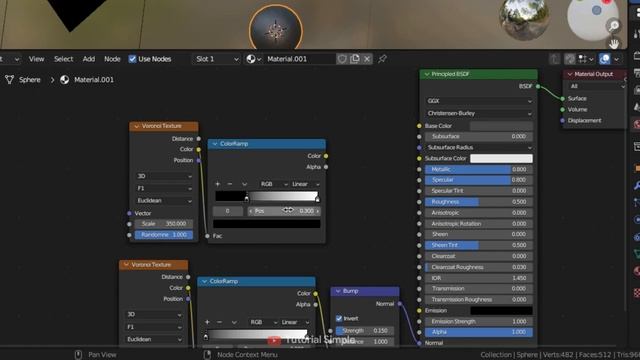
Task: Collapse the Material Output node
Action: (x=570, y=74)
